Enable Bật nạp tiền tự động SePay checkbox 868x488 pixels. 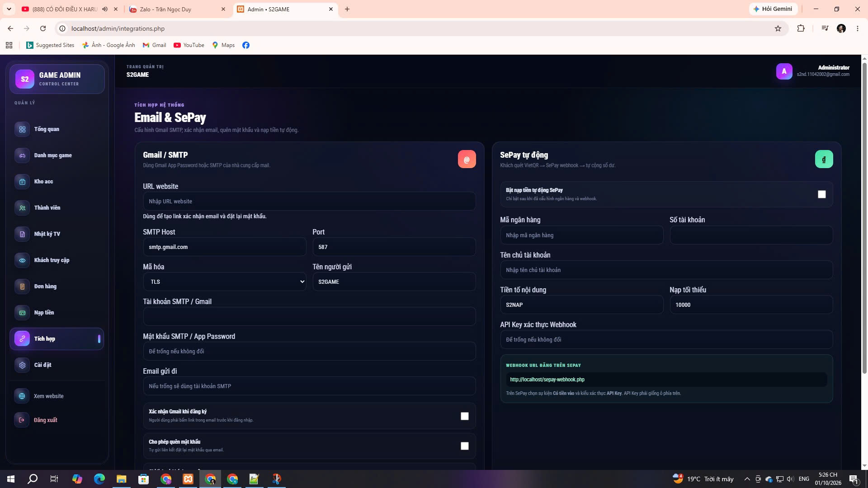(822, 194)
